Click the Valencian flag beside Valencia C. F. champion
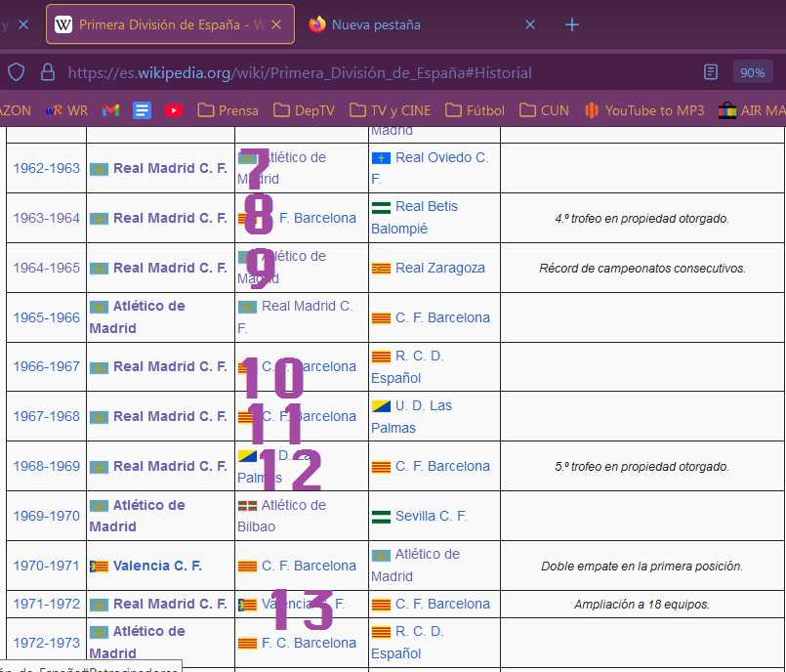This screenshot has width=786, height=672. (99, 567)
